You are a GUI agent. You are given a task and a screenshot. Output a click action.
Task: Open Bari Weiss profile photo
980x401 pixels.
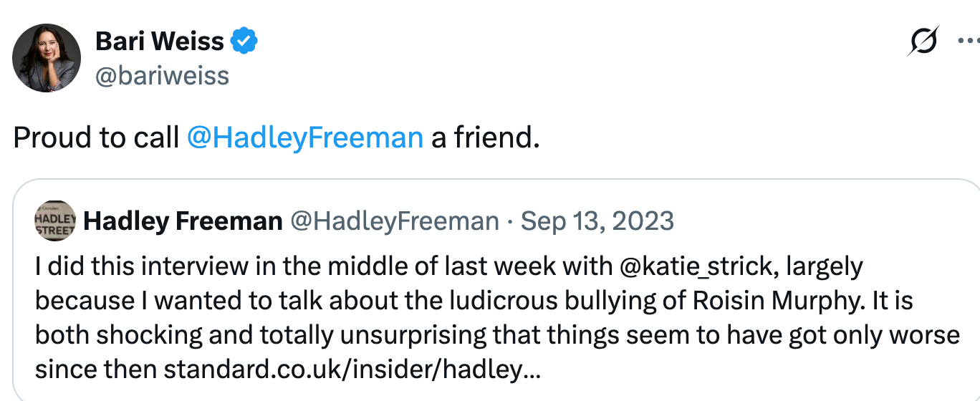tap(47, 58)
